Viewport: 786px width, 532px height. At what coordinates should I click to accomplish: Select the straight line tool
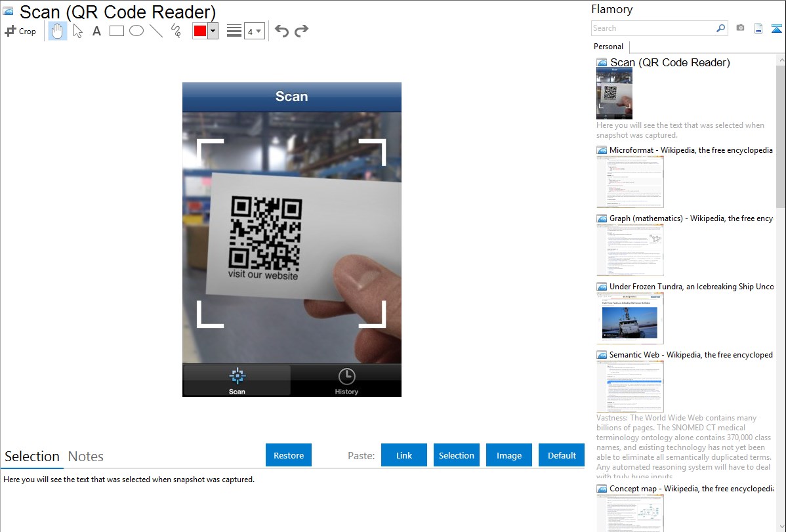pos(156,31)
